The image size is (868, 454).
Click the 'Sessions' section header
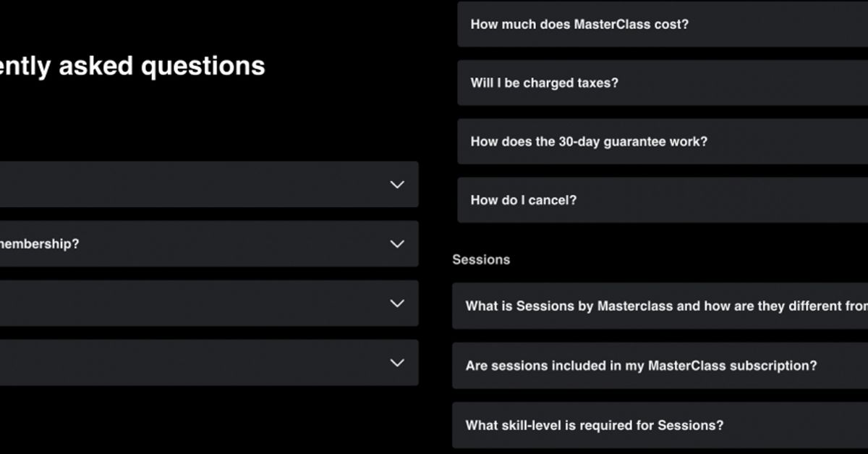point(481,259)
